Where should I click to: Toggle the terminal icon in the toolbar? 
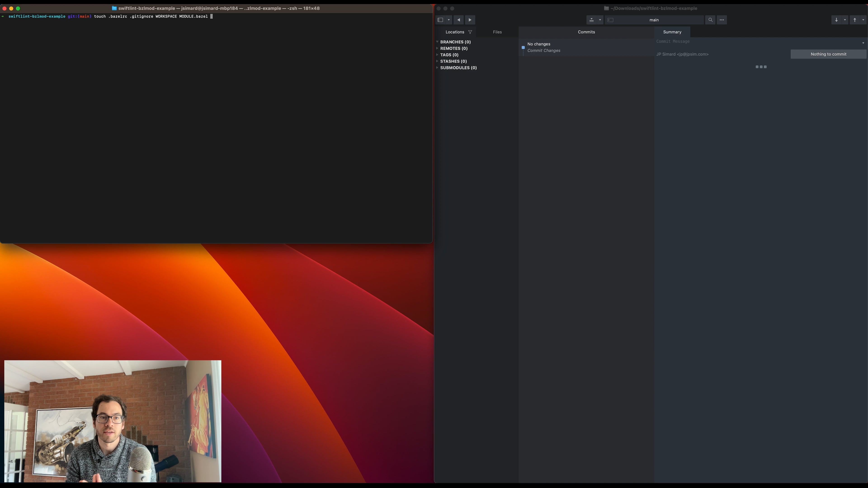point(611,20)
